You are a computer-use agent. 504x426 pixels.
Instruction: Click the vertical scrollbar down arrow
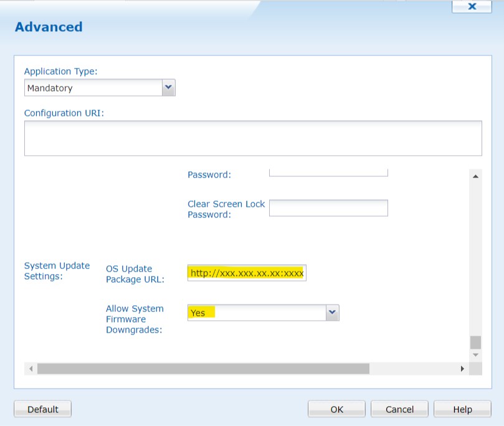click(476, 355)
